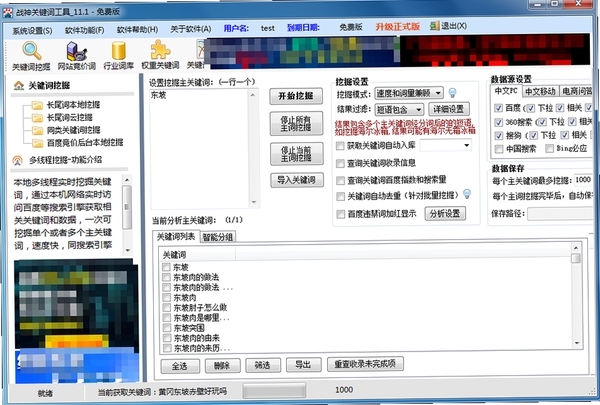The width and height of the screenshot is (600, 405).
Task: Click the antenna icon beside 多线程挖掘-功能介绍
Action: (18, 160)
